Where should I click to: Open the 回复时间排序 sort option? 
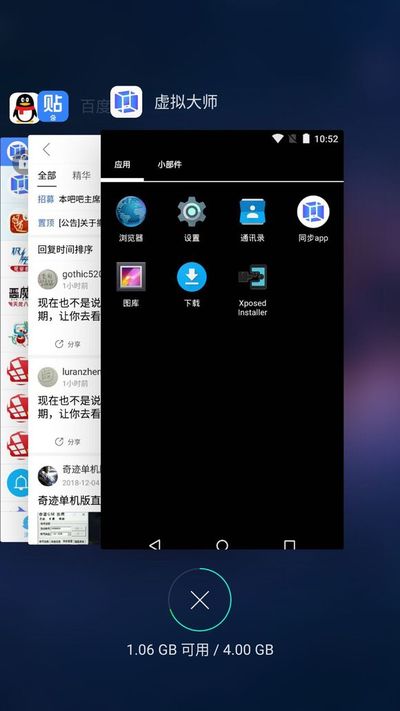click(x=65, y=249)
